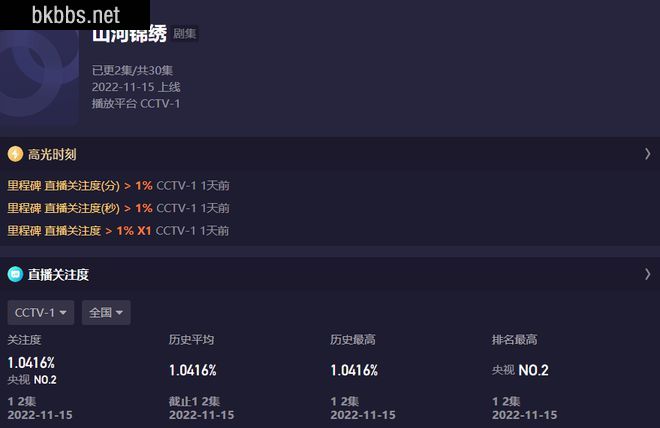Click the 2022-11-15 date under 历史最高
660x428 pixels.
[x=363, y=415]
